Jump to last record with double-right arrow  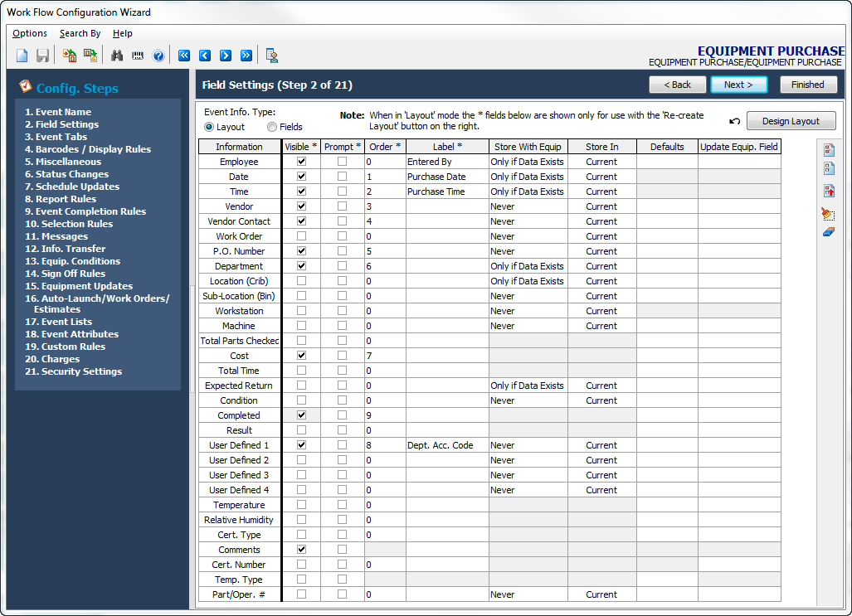coord(246,56)
